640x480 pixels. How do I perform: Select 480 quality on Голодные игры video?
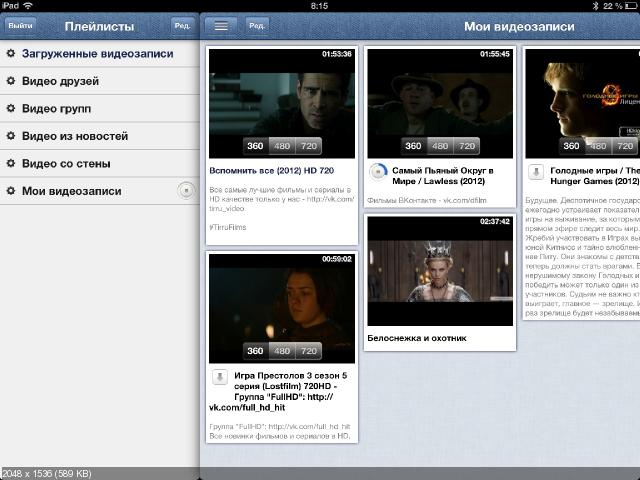click(x=598, y=146)
